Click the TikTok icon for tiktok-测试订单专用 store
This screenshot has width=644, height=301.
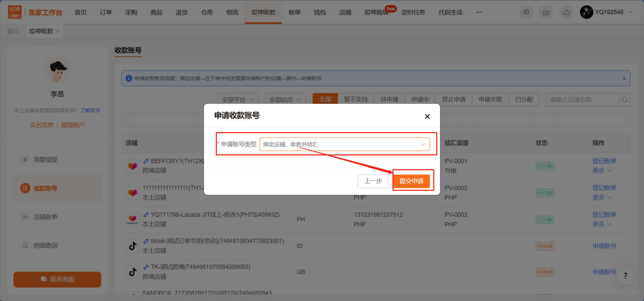click(133, 246)
